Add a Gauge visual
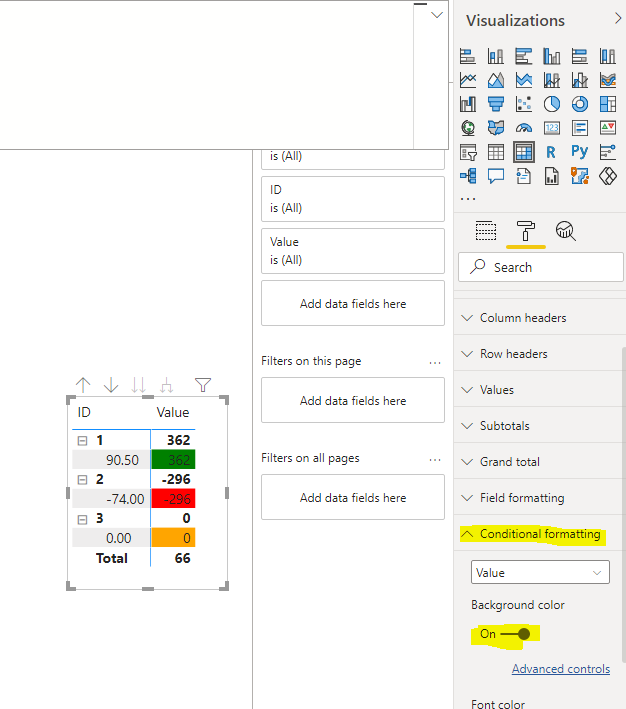Screen dimensions: 626x709 pos(524,128)
